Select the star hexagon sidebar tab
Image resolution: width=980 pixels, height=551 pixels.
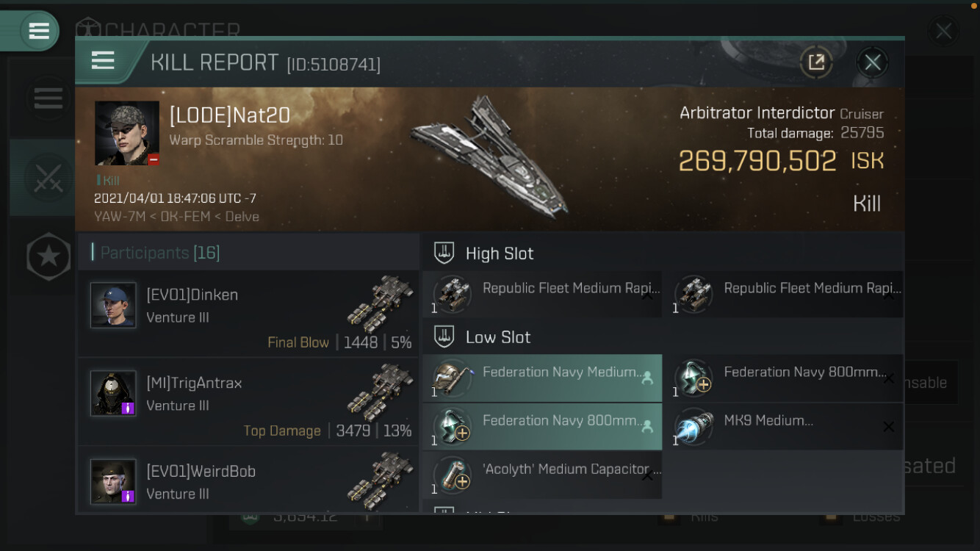point(48,256)
